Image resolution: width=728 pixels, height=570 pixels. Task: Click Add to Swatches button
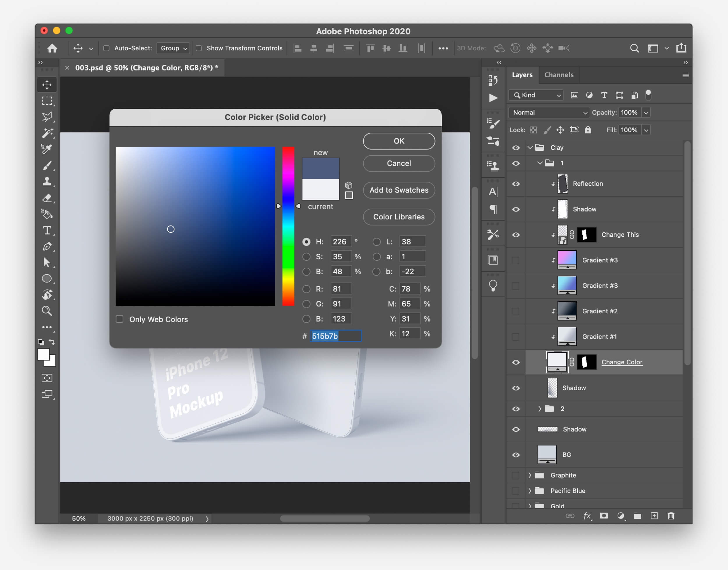point(399,190)
